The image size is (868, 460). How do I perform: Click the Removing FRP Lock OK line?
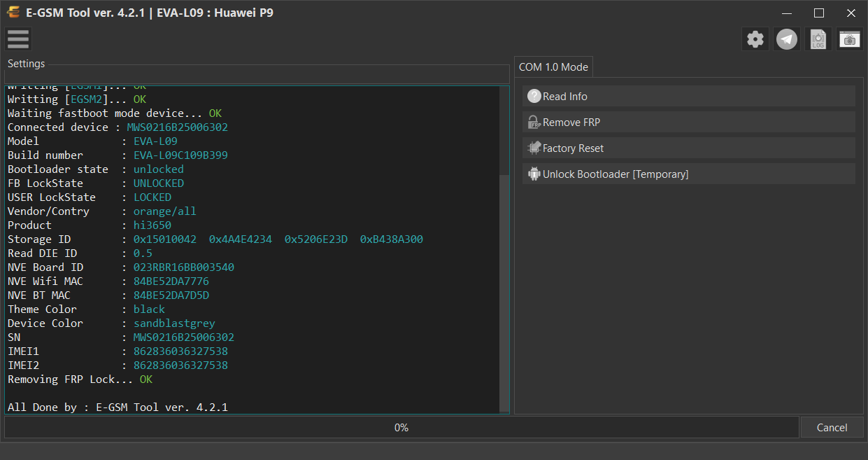[x=80, y=379]
